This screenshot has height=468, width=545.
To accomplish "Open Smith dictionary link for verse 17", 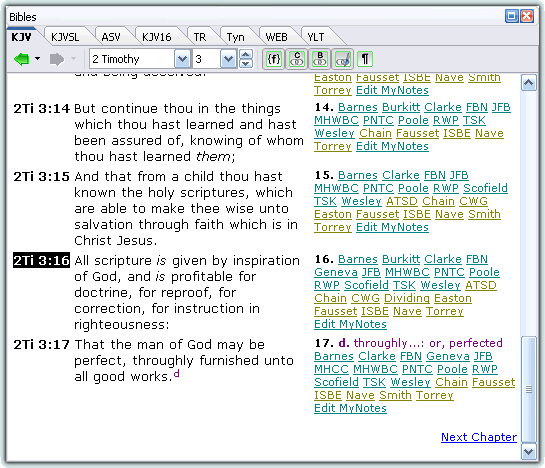I will [x=395, y=395].
